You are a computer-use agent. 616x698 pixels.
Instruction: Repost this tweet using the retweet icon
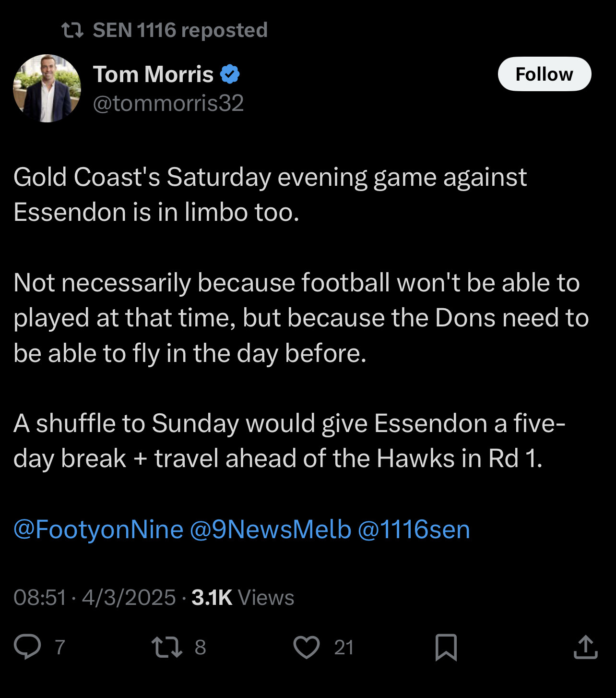point(167,647)
